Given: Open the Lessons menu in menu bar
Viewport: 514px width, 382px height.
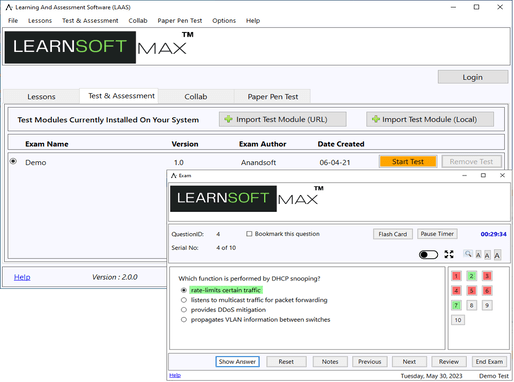Looking at the screenshot, I should click(40, 21).
